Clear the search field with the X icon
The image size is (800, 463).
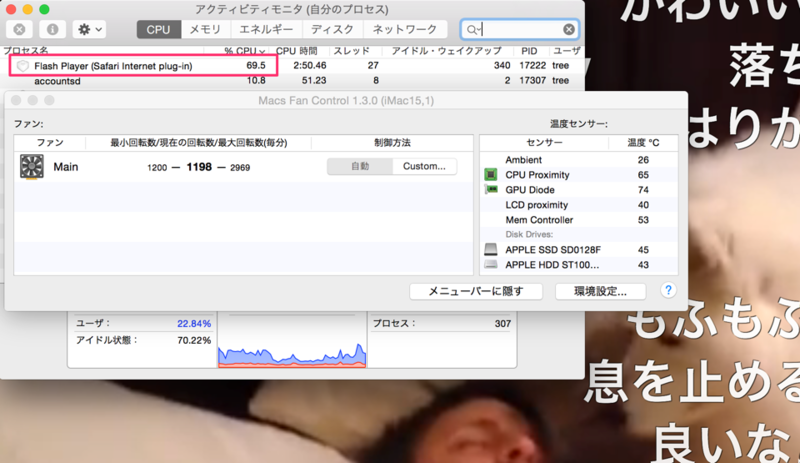tap(569, 30)
